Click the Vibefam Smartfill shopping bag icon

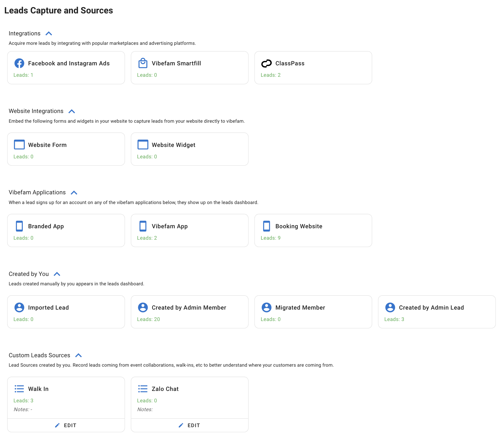click(143, 63)
